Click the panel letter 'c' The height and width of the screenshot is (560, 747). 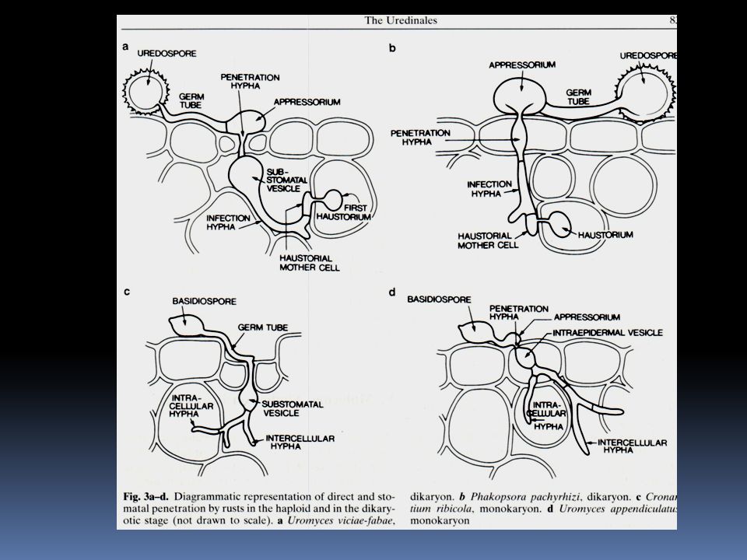[x=126, y=292]
